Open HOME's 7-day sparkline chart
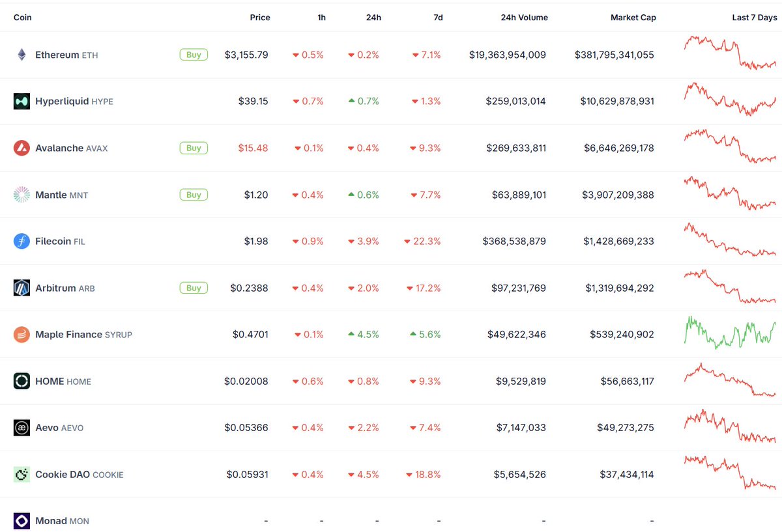This screenshot has width=782, height=532. [x=730, y=380]
